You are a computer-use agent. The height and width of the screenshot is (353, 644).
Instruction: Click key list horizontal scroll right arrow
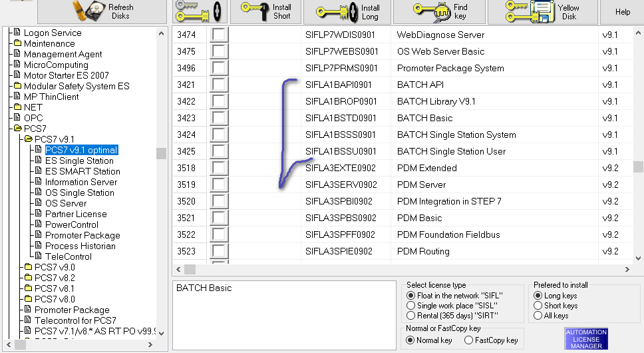click(627, 270)
